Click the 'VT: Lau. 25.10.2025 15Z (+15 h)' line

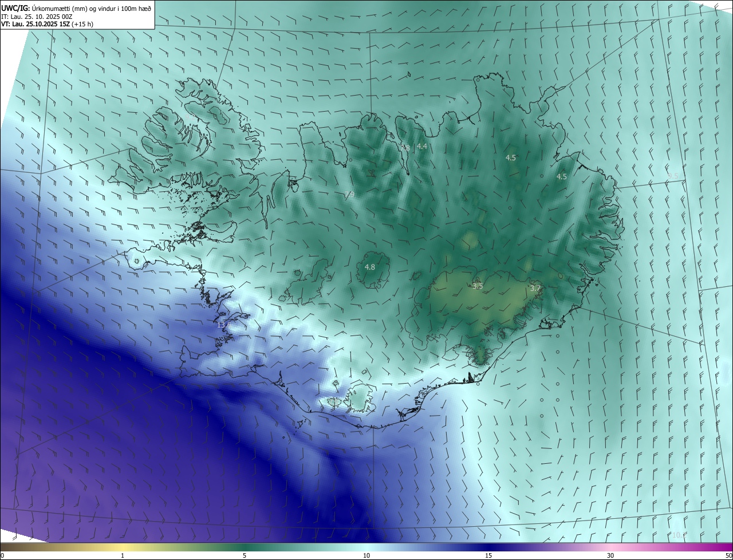pyautogui.click(x=47, y=24)
